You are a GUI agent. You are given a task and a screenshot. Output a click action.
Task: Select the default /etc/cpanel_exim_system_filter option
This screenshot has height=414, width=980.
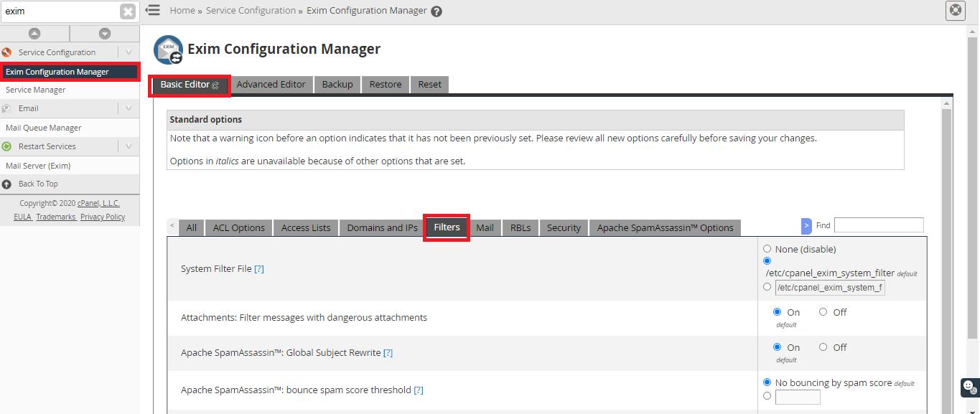point(767,261)
